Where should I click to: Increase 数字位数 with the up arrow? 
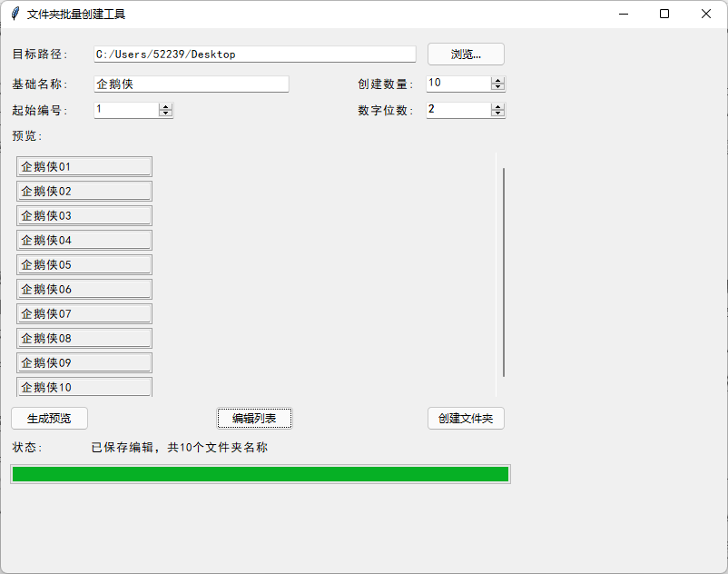pyautogui.click(x=497, y=107)
